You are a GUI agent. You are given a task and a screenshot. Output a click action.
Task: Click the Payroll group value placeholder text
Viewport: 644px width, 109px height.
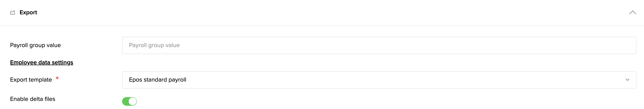click(154, 45)
